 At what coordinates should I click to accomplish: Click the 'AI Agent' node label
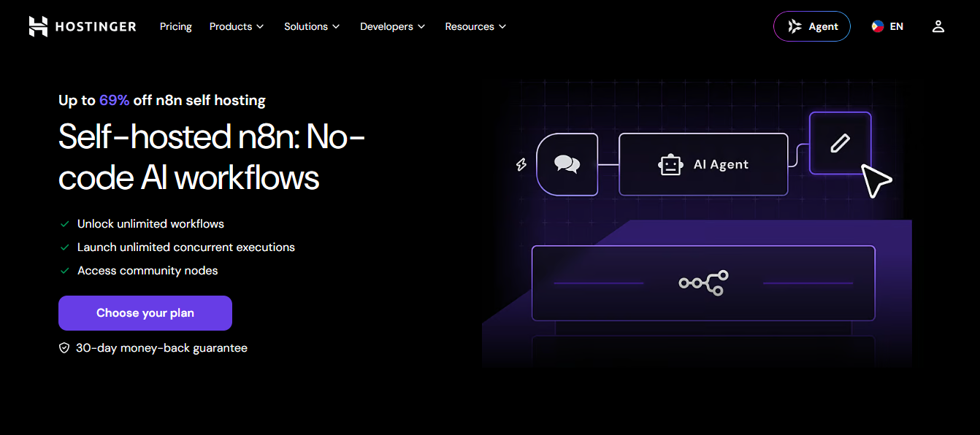click(x=721, y=164)
